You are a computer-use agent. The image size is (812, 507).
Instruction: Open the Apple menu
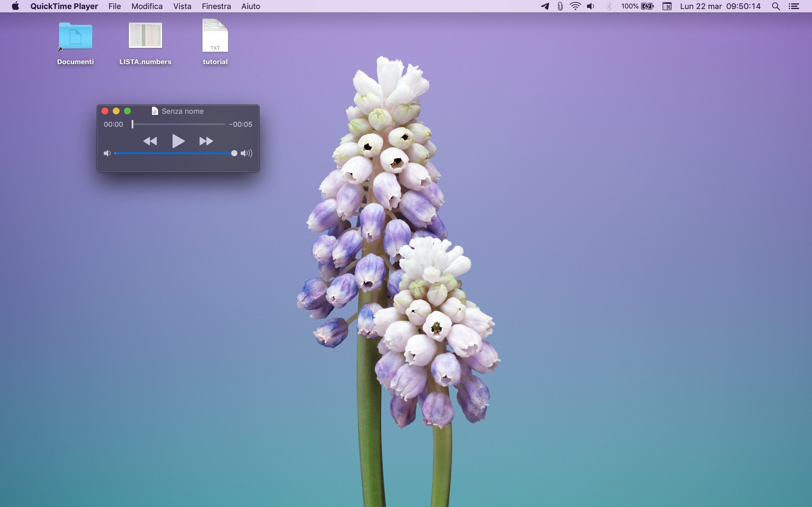pos(16,6)
